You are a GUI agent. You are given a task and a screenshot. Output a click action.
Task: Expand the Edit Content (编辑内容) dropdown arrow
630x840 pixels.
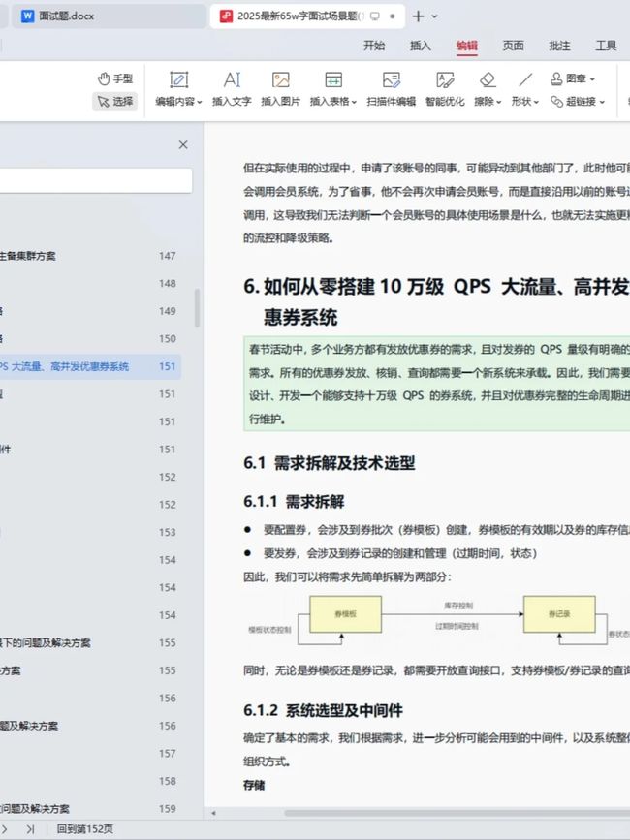pyautogui.click(x=200, y=102)
